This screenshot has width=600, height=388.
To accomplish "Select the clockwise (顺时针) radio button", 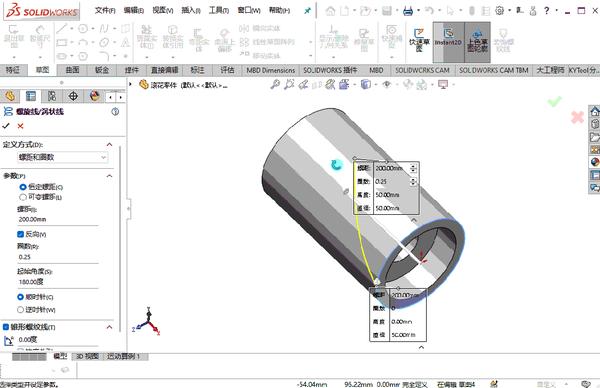I will click(20, 297).
